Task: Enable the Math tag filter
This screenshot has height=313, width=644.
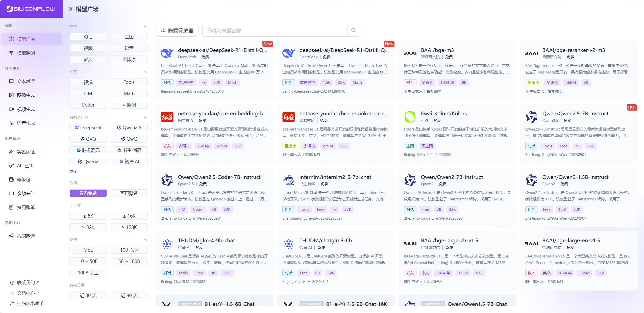Action: pos(129,93)
